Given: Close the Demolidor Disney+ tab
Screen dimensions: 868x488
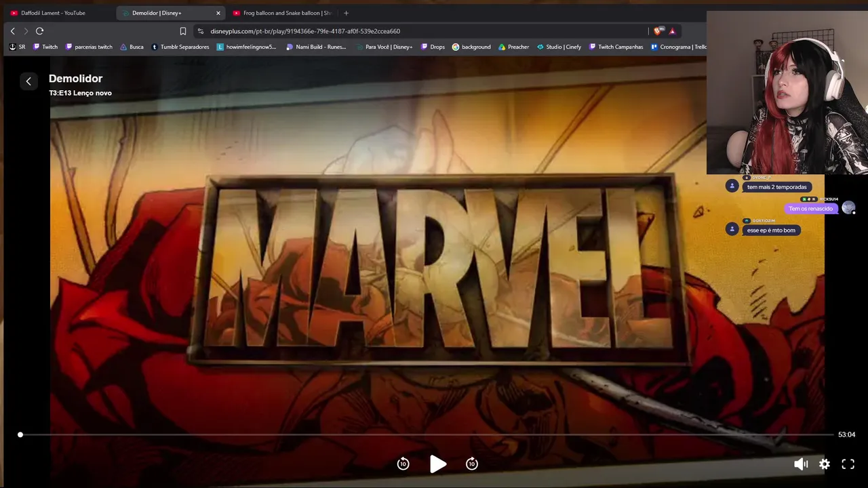Looking at the screenshot, I should pos(218,13).
